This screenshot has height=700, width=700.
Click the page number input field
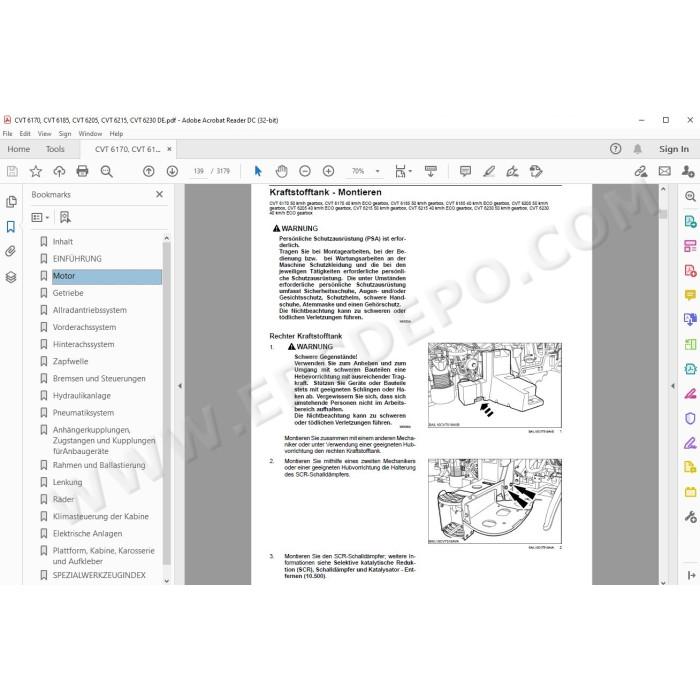coord(199,171)
